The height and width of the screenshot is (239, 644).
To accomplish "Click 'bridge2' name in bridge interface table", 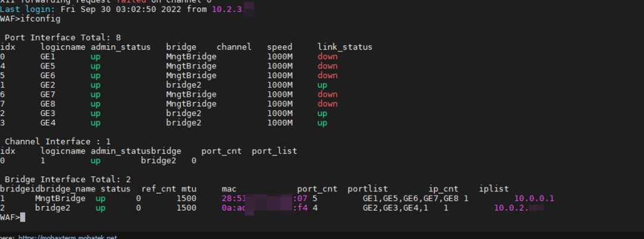I will (52, 208).
